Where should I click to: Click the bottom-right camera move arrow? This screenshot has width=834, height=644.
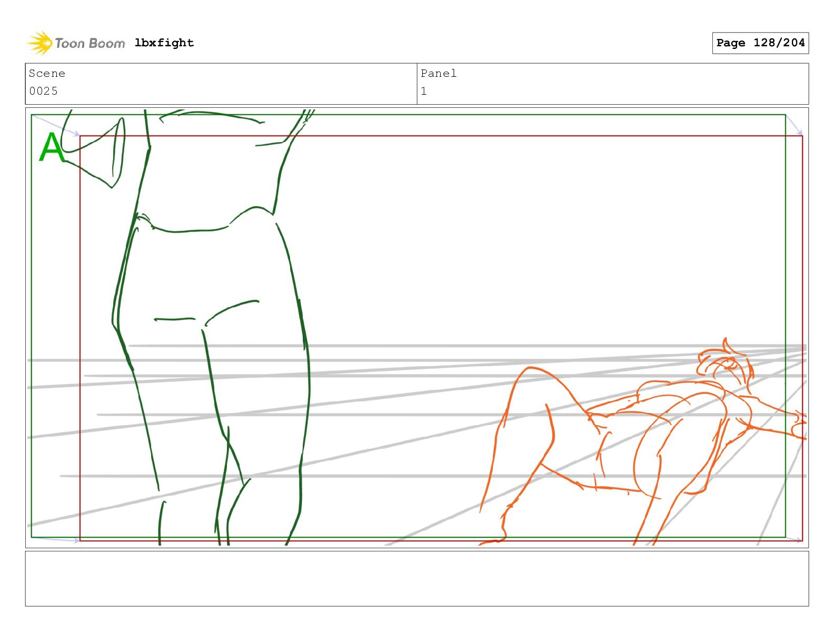point(794,539)
